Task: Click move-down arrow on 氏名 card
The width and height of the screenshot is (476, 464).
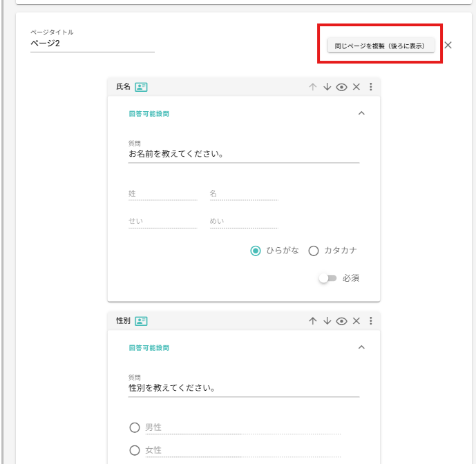Action: (327, 87)
